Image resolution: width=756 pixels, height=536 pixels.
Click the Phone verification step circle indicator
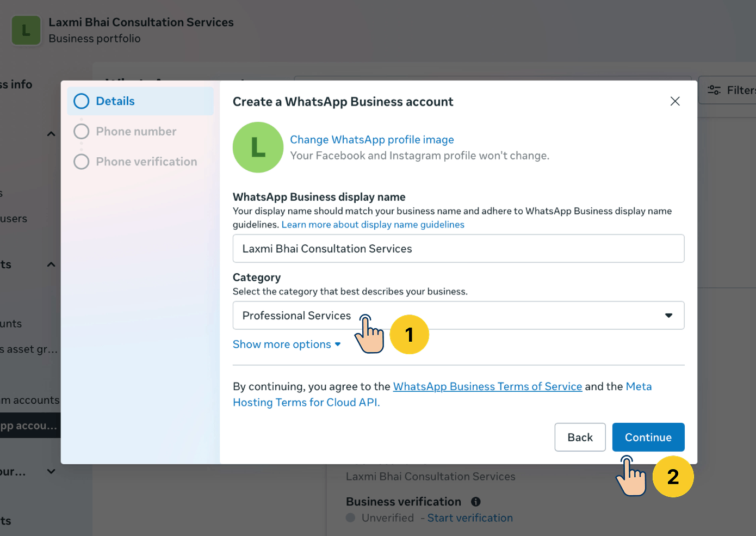(x=82, y=162)
